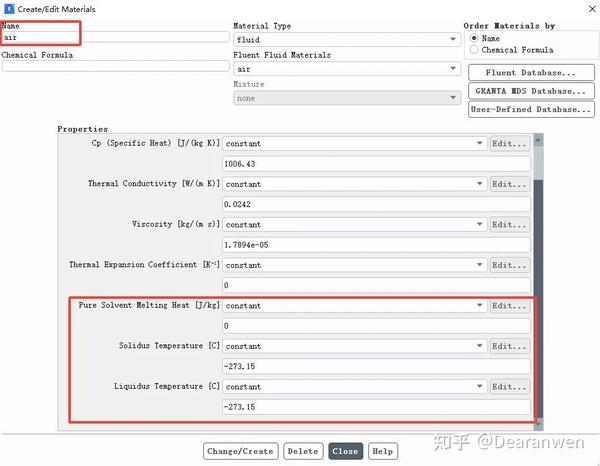Click the Fluent app icon in title bar
The width and height of the screenshot is (600, 466).
(x=9, y=8)
